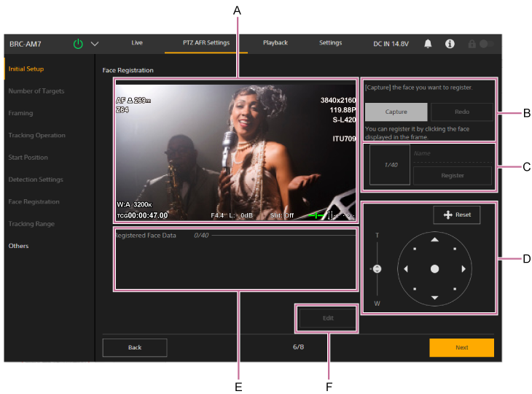Screen dimensions: 532x394
Task: Select Others in the left sidebar
Action: [19, 246]
